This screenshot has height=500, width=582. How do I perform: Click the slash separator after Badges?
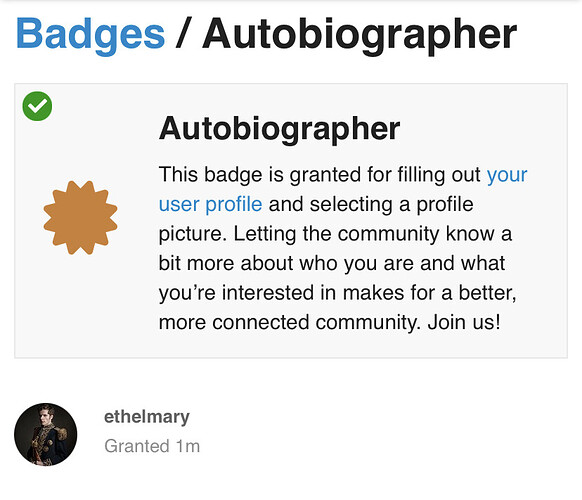click(183, 33)
